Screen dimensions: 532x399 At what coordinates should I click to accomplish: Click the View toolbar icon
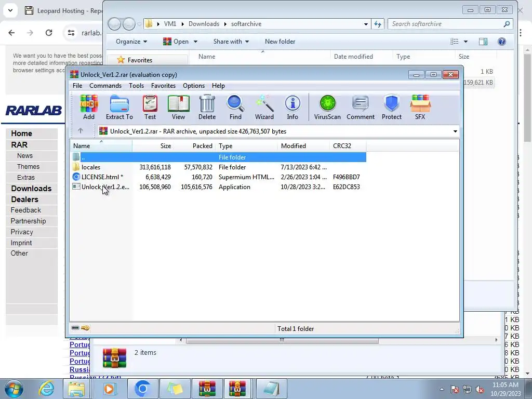[x=179, y=108]
